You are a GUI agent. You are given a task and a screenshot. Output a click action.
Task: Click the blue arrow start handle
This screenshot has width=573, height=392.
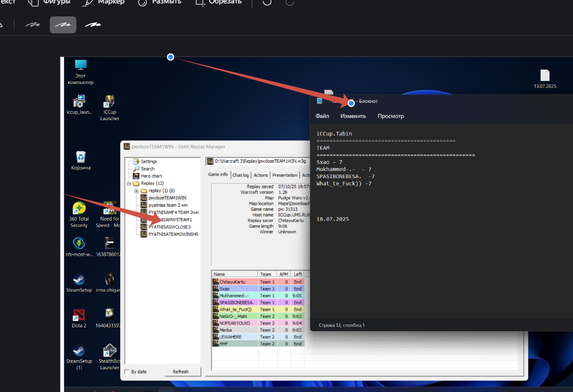pos(170,57)
